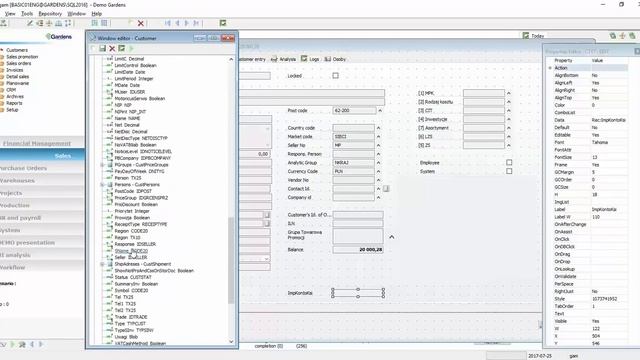The image size is (640, 360).
Task: Click the first table grid icon in main toolbar
Action: pyautogui.click(x=95, y=23)
